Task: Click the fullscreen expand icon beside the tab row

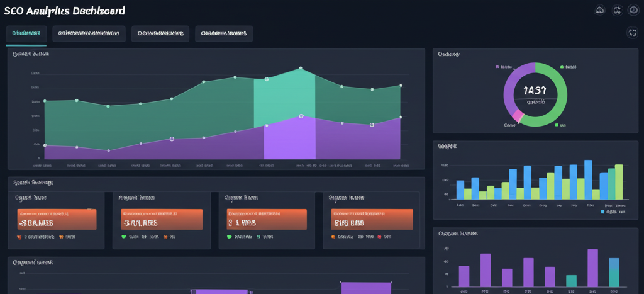Action: (633, 33)
